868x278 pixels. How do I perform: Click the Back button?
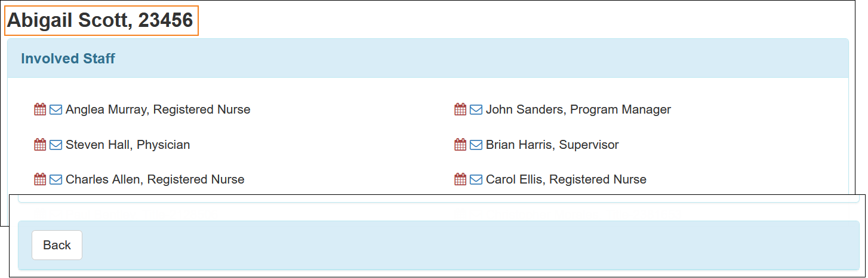click(57, 245)
